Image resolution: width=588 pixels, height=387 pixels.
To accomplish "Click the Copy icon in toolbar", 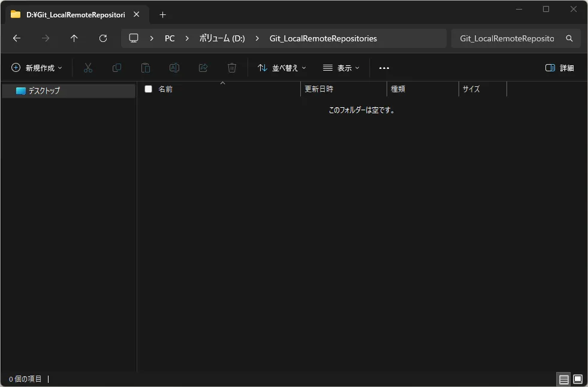I will (x=117, y=68).
